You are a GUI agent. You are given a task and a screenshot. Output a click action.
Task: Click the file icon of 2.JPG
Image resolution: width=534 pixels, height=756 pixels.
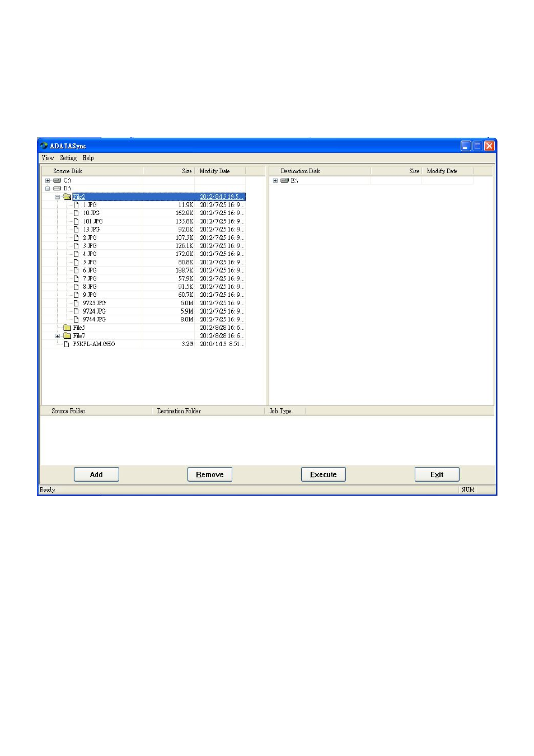point(76,237)
